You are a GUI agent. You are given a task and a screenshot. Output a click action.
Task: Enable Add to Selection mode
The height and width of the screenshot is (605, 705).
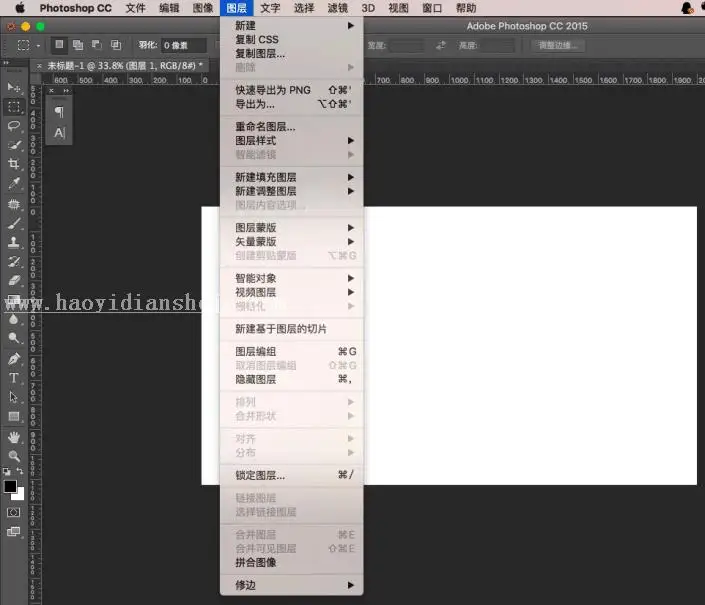78,44
